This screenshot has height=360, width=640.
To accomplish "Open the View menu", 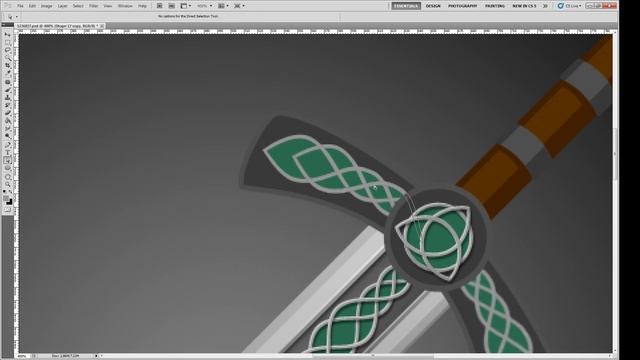I will point(108,6).
